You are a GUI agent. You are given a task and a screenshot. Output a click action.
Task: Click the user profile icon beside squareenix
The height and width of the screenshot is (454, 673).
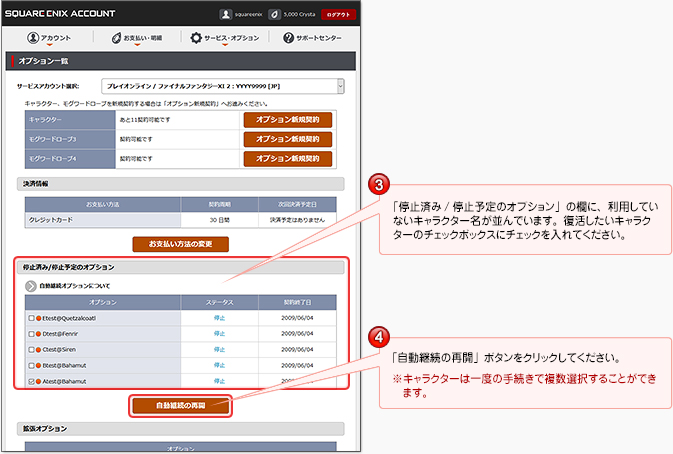pos(226,15)
